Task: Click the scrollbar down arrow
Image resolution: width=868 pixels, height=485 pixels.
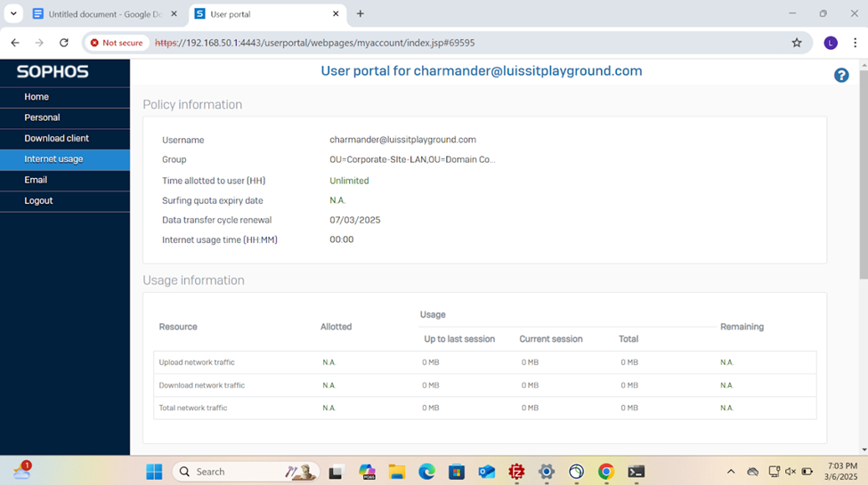Action: pyautogui.click(x=864, y=450)
